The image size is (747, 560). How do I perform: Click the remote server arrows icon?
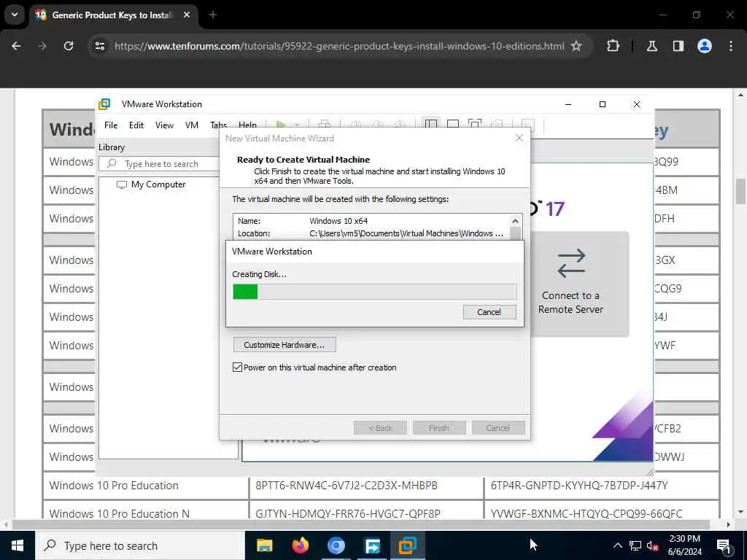[571, 263]
